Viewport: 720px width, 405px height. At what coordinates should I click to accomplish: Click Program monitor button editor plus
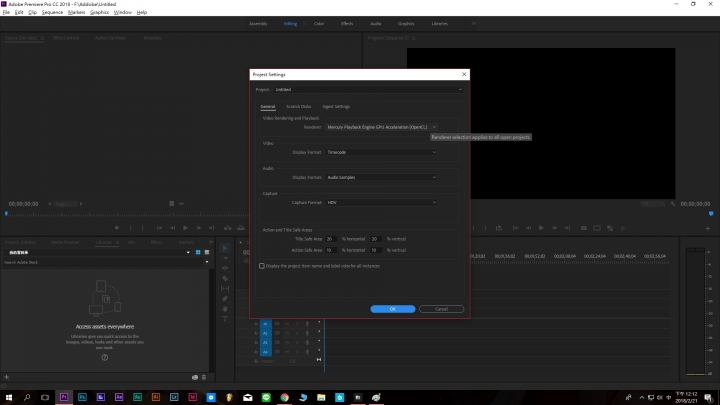708,228
